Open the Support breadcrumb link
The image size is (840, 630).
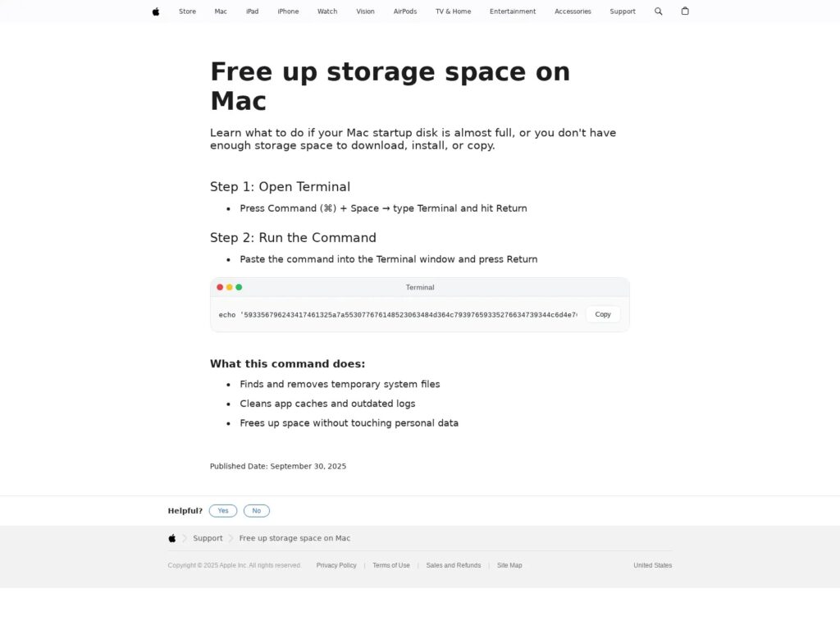[208, 538]
